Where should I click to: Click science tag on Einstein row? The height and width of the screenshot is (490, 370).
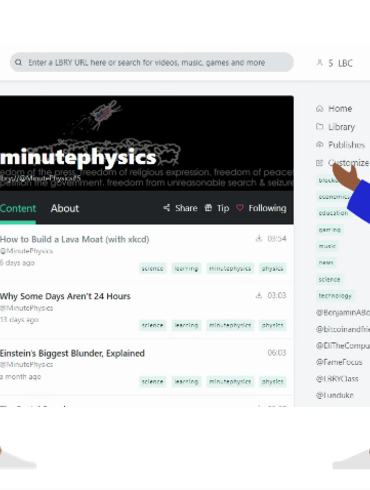click(x=153, y=382)
